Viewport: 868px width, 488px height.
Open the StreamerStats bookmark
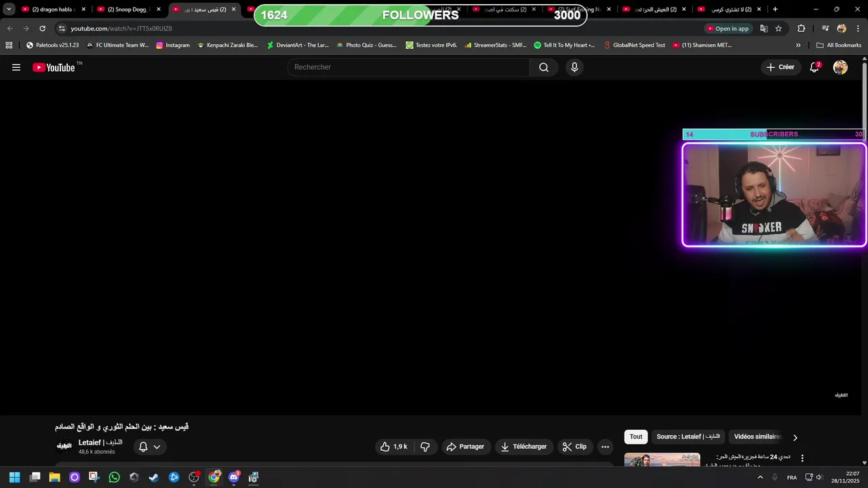coord(496,45)
